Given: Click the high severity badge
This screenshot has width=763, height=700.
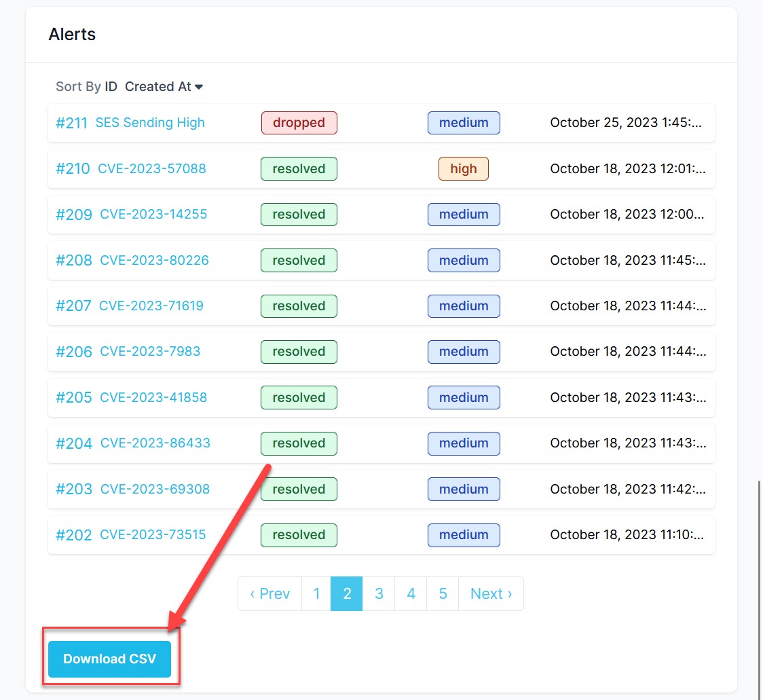Looking at the screenshot, I should point(463,168).
